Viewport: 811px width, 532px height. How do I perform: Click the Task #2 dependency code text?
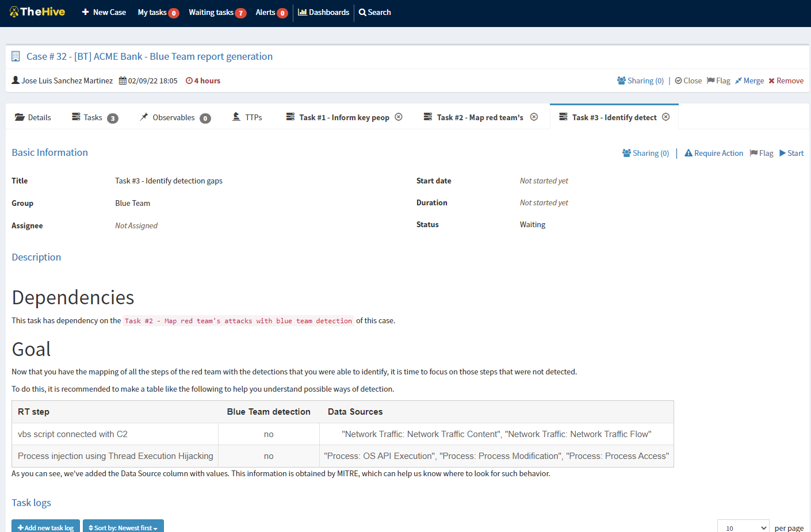tap(238, 321)
